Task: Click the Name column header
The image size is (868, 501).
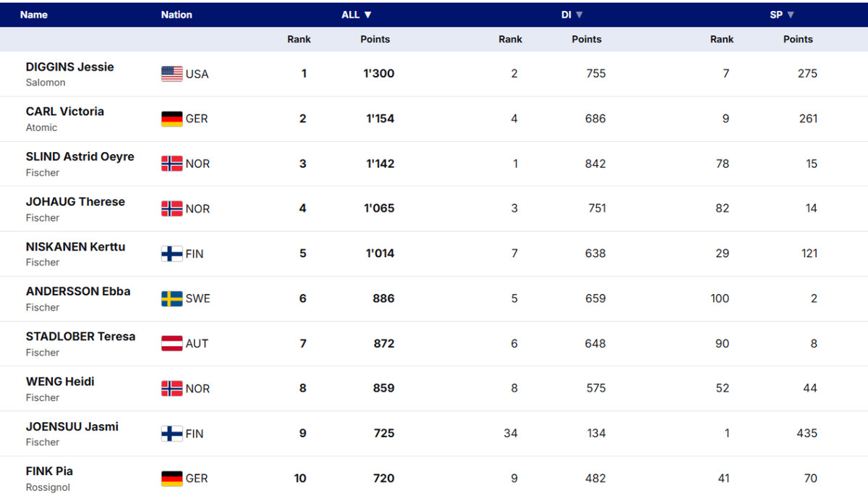Action: point(34,14)
